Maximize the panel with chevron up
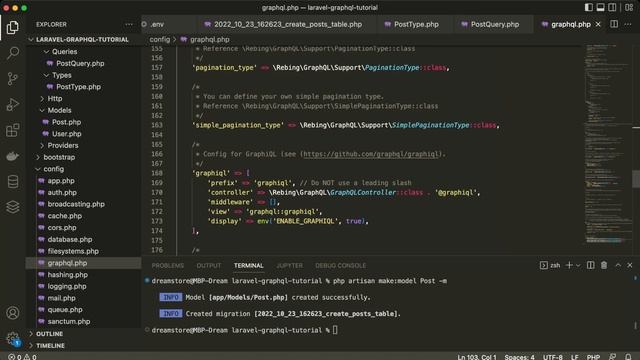Viewport: 640px width, 360px height. pos(618,265)
